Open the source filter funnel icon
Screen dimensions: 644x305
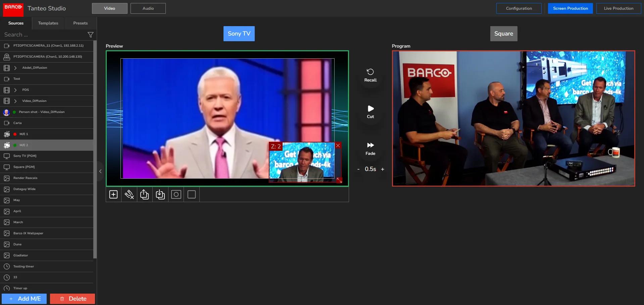90,35
